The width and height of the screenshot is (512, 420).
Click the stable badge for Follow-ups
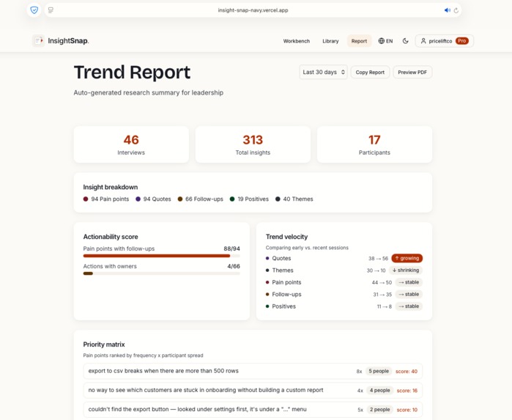(x=409, y=294)
